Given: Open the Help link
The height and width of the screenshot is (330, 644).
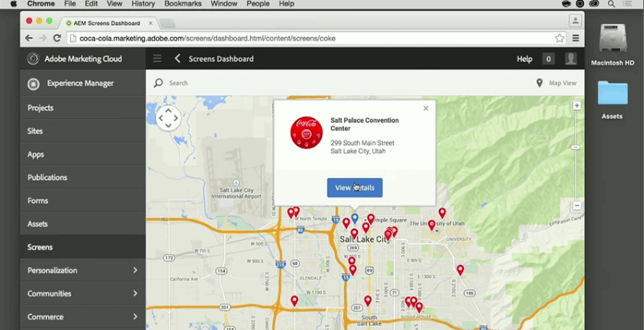Looking at the screenshot, I should [x=524, y=59].
